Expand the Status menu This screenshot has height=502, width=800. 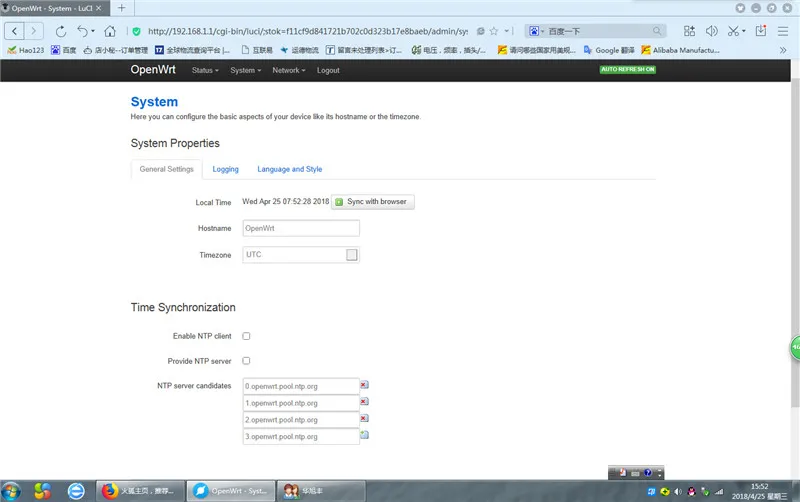(x=205, y=70)
